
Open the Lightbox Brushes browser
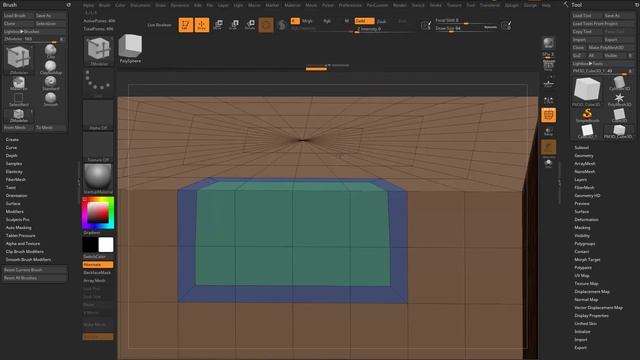click(34, 31)
